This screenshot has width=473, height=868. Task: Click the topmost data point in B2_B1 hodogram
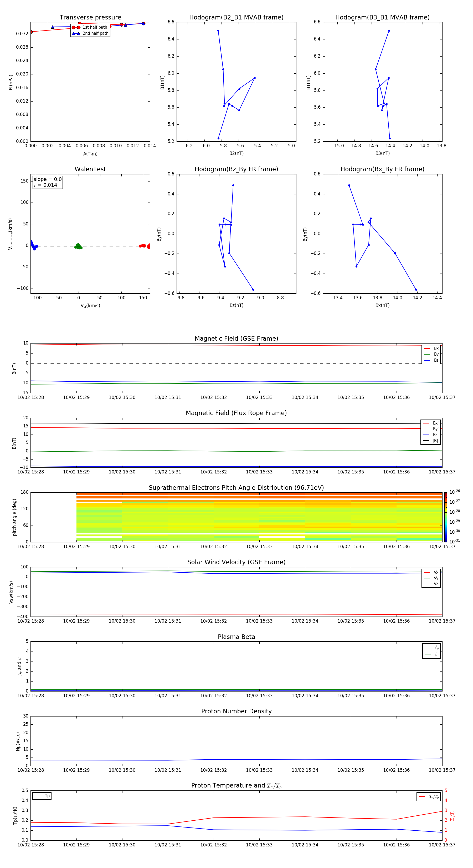pos(218,31)
